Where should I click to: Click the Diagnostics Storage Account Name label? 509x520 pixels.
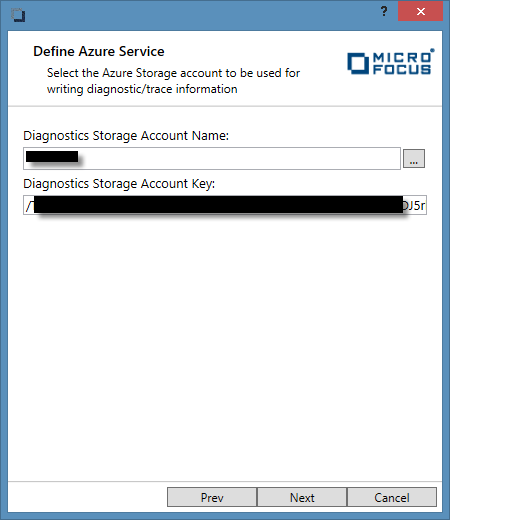tap(126, 136)
